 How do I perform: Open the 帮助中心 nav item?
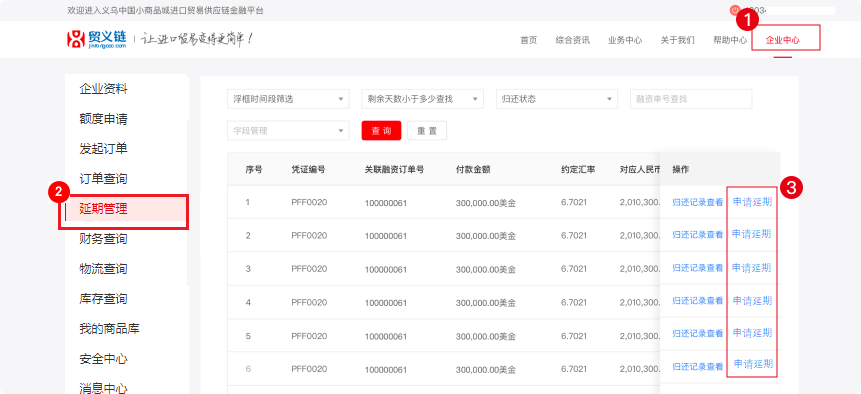pos(730,40)
